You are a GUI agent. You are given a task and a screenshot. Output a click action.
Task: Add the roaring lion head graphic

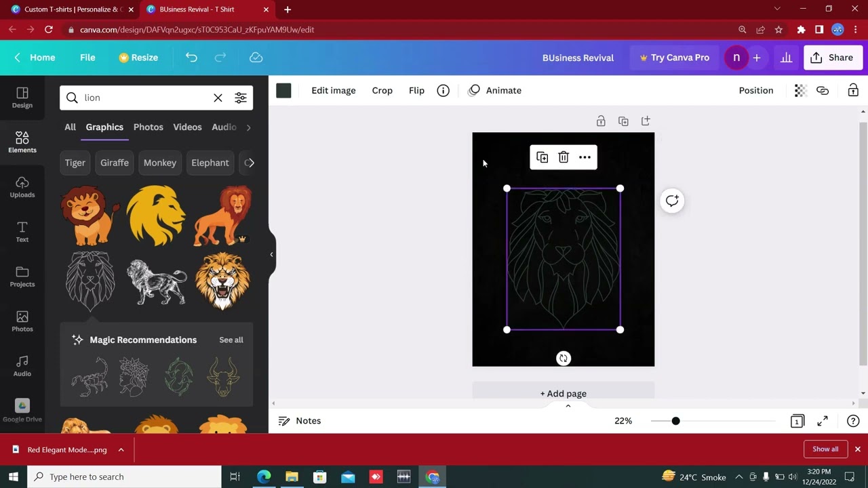click(x=222, y=281)
